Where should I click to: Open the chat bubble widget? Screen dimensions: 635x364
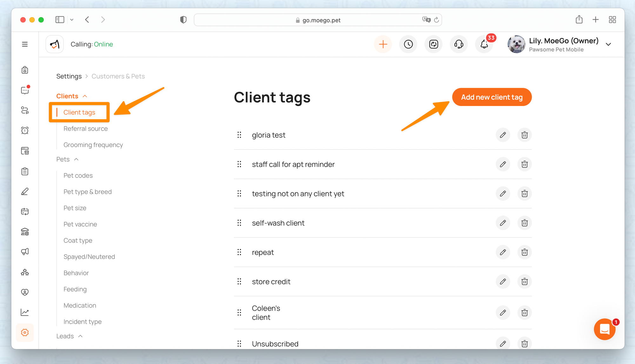point(605,329)
